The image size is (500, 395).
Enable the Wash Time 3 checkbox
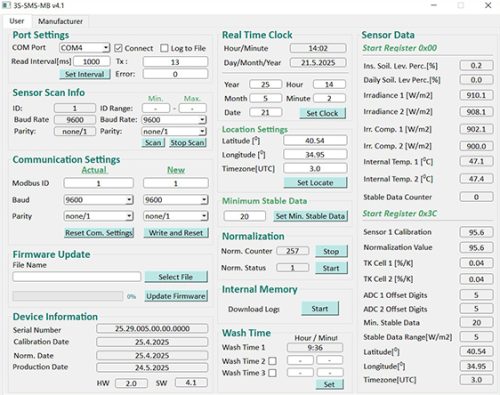coord(272,373)
